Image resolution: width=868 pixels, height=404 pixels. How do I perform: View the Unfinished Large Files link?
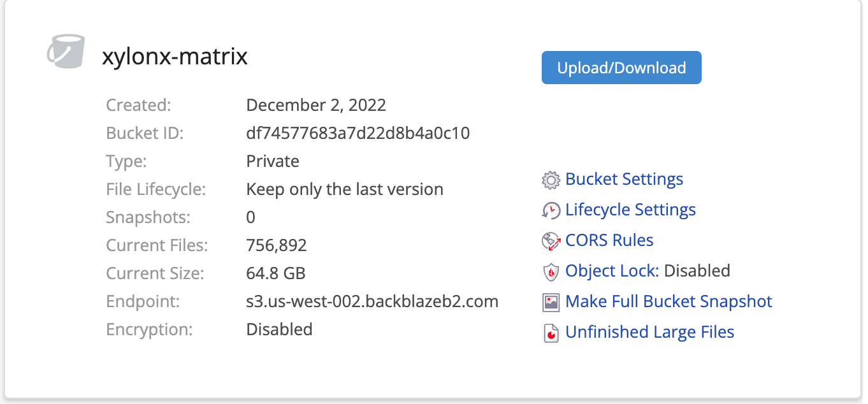click(x=649, y=332)
